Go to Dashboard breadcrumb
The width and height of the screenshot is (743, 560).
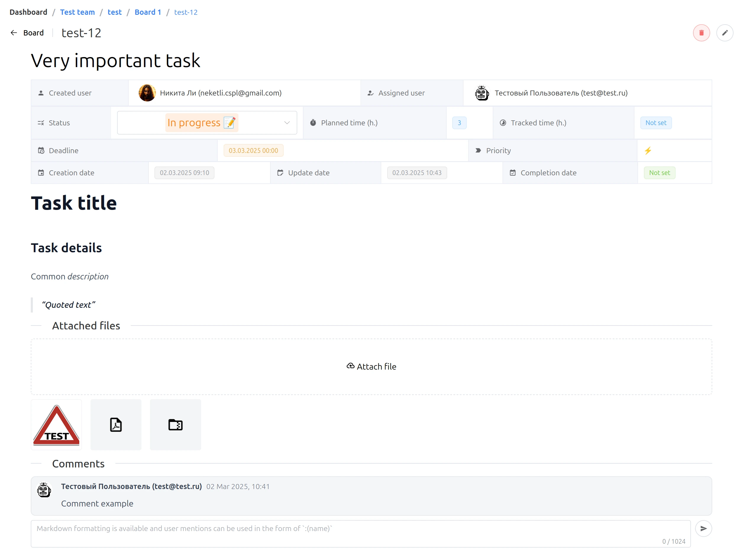click(x=28, y=12)
